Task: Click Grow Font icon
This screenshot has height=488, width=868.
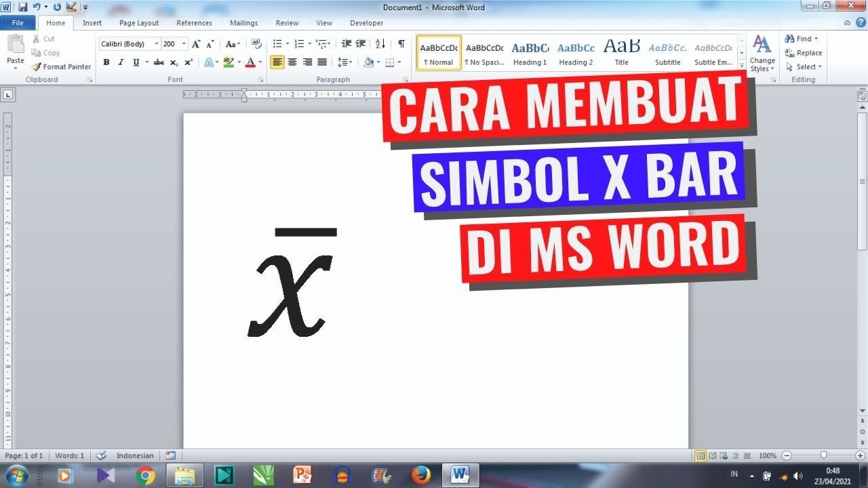Action: coord(196,44)
